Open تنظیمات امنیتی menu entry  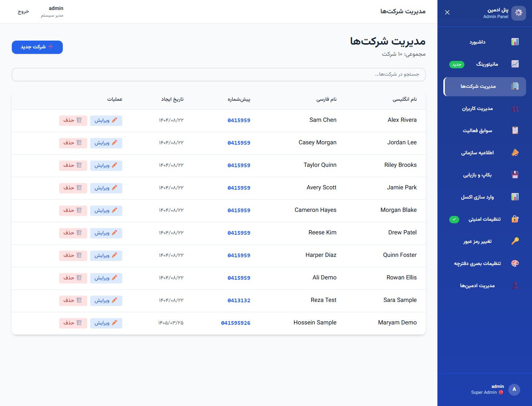coord(485,219)
